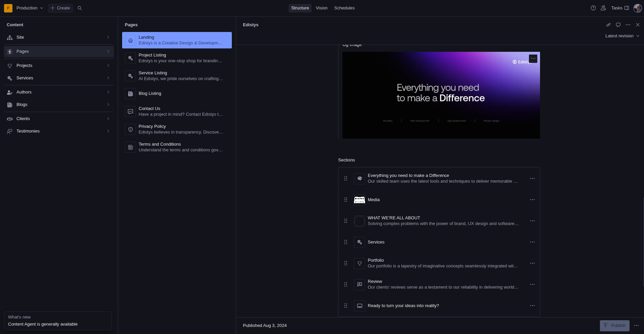Switch to the Vision tab
This screenshot has width=644, height=334.
click(322, 8)
